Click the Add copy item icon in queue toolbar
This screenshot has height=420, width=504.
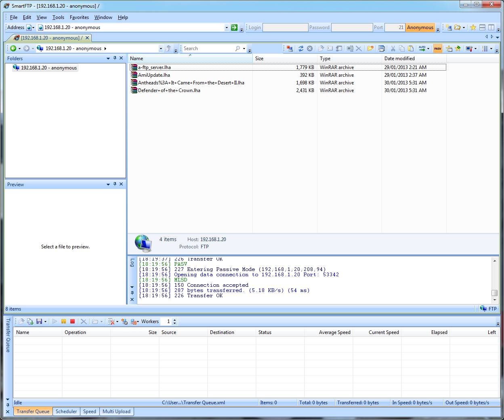pyautogui.click(x=30, y=321)
